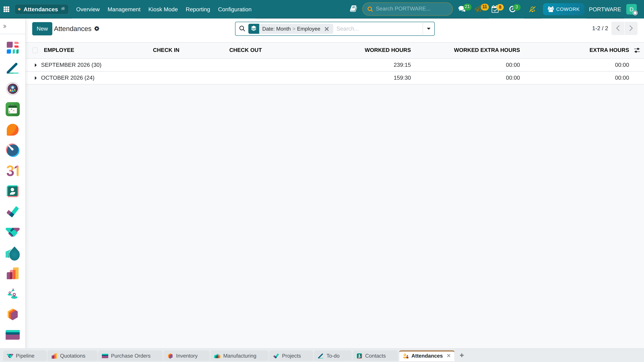The width and height of the screenshot is (644, 362).
Task: Expand the October 2026 group
Action: tap(35, 78)
